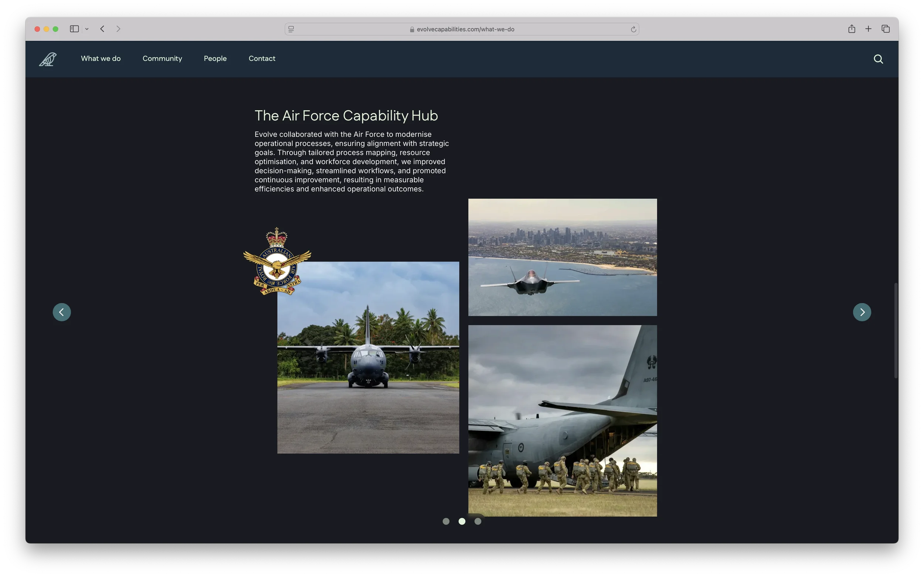Image resolution: width=924 pixels, height=577 pixels.
Task: Open the People nav link
Action: tap(215, 58)
